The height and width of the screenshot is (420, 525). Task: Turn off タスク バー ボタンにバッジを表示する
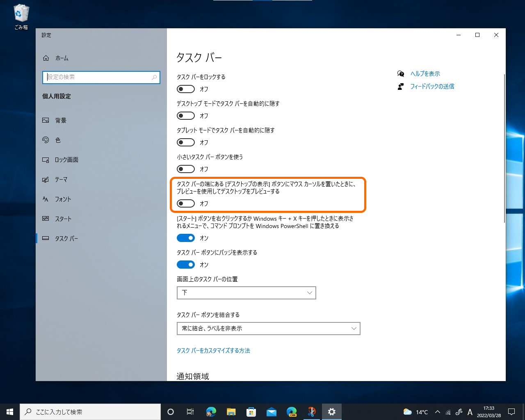coord(185,265)
